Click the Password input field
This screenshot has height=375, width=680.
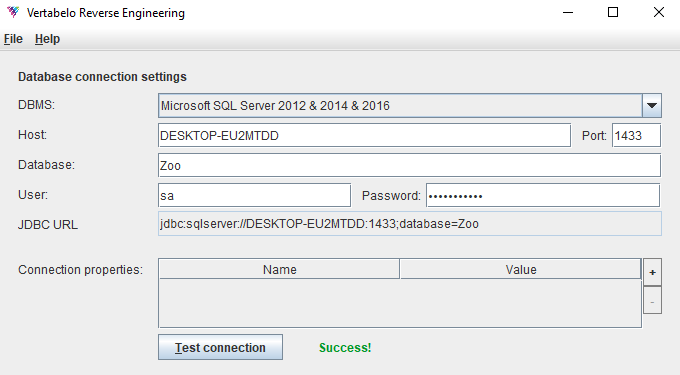point(543,195)
